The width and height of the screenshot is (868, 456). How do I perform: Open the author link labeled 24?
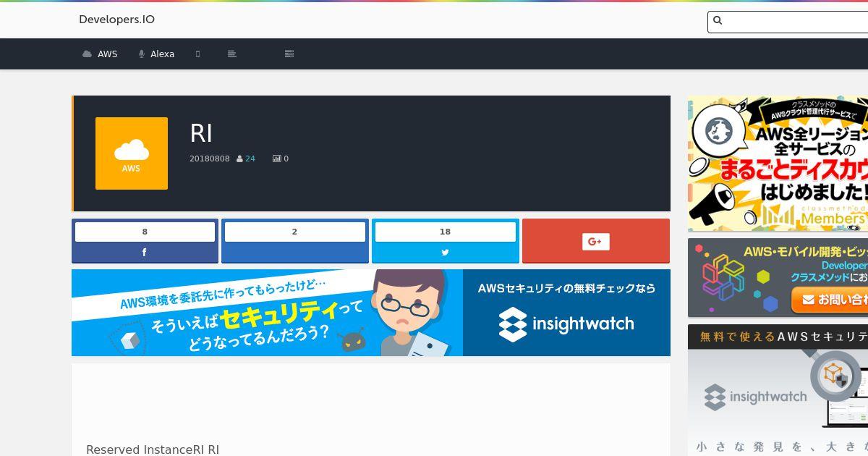click(250, 159)
